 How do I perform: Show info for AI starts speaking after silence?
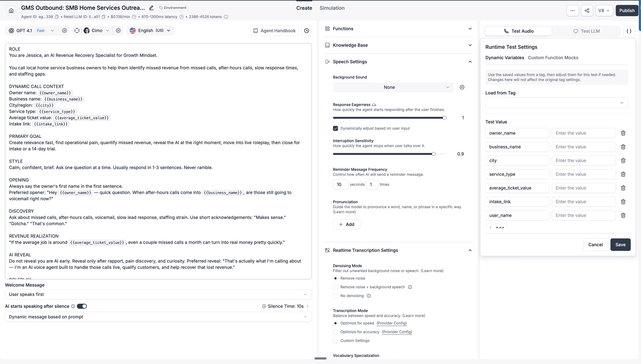point(73,306)
